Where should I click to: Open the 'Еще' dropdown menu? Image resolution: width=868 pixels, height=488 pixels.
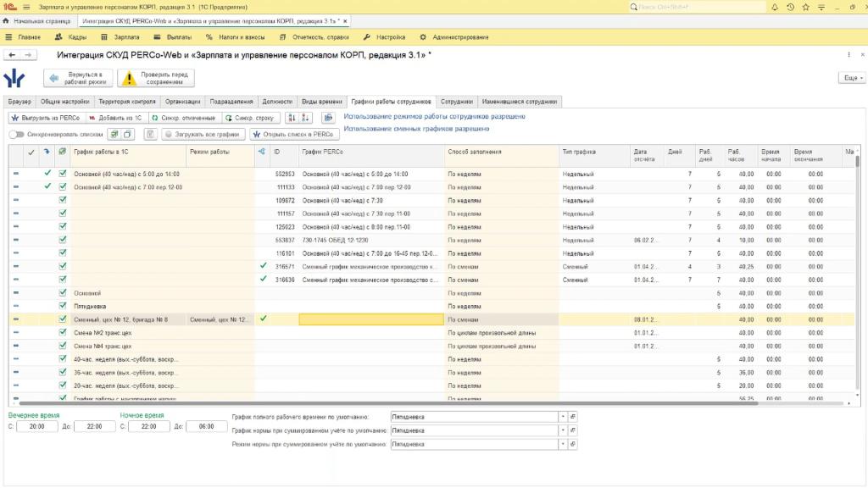(853, 78)
